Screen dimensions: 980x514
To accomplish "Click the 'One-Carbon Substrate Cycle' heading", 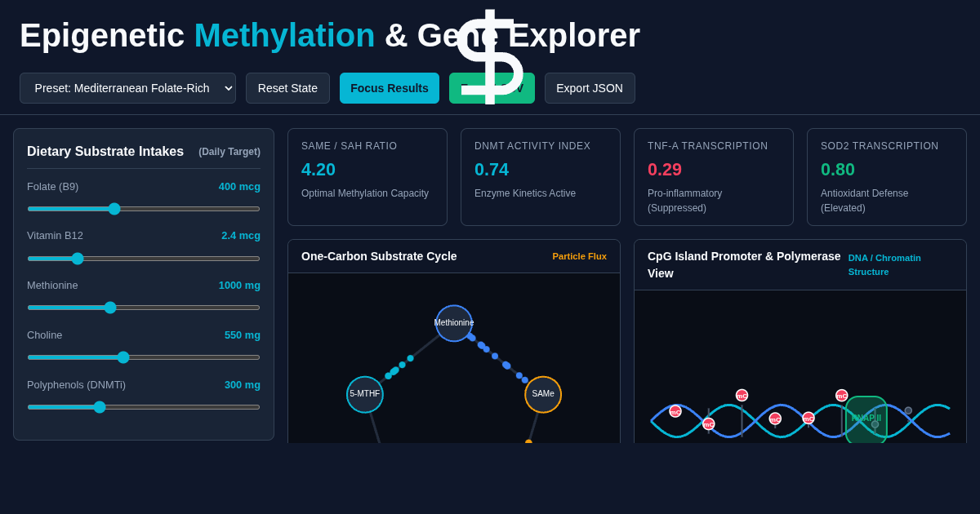I will pos(379,256).
